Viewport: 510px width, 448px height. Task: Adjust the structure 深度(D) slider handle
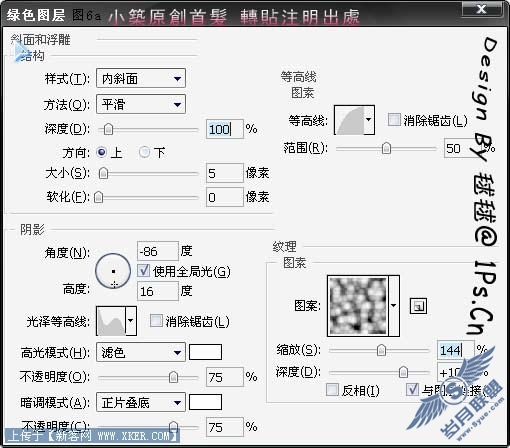pyautogui.click(x=108, y=129)
